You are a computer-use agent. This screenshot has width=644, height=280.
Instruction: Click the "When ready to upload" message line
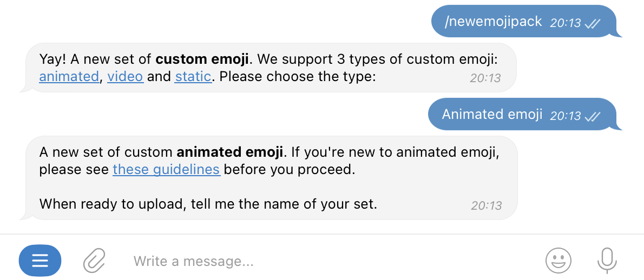(208, 204)
